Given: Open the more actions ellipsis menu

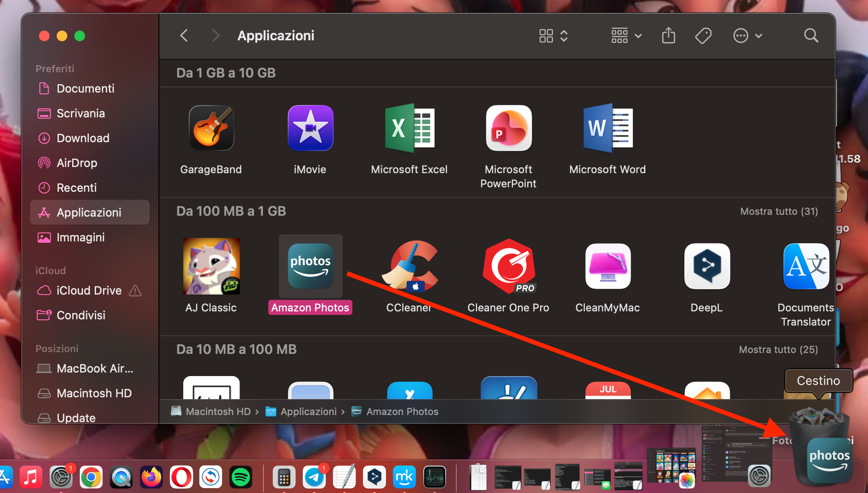Looking at the screenshot, I should coord(747,35).
